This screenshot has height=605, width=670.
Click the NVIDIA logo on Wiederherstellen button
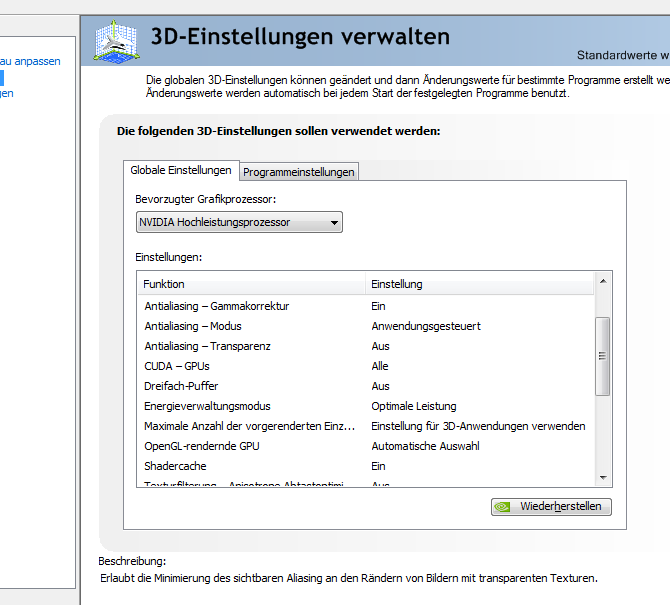coord(502,507)
